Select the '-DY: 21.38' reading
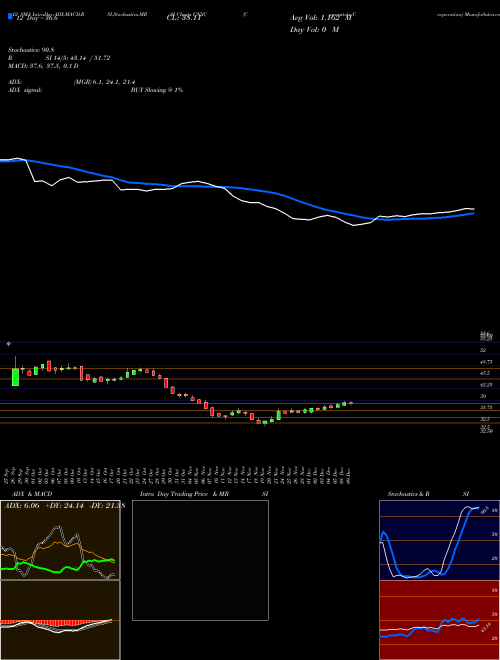This screenshot has height=660, width=500. (107, 506)
